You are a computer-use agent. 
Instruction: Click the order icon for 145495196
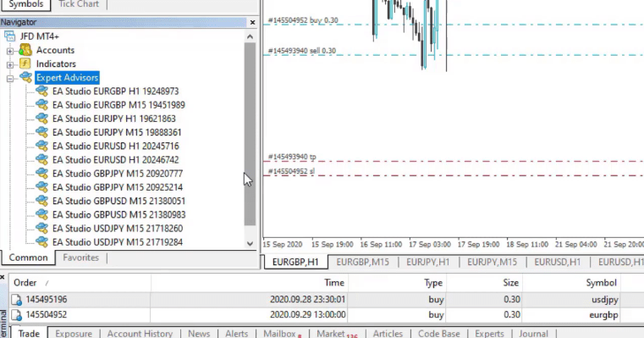pos(16,300)
